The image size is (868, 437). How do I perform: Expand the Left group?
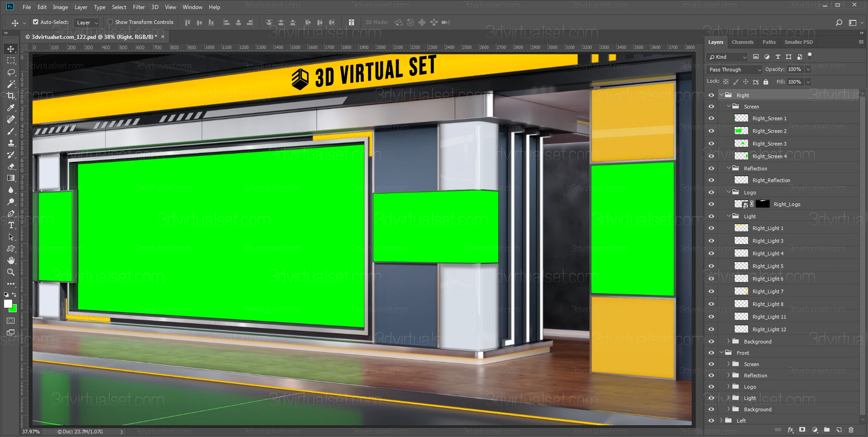pos(722,420)
